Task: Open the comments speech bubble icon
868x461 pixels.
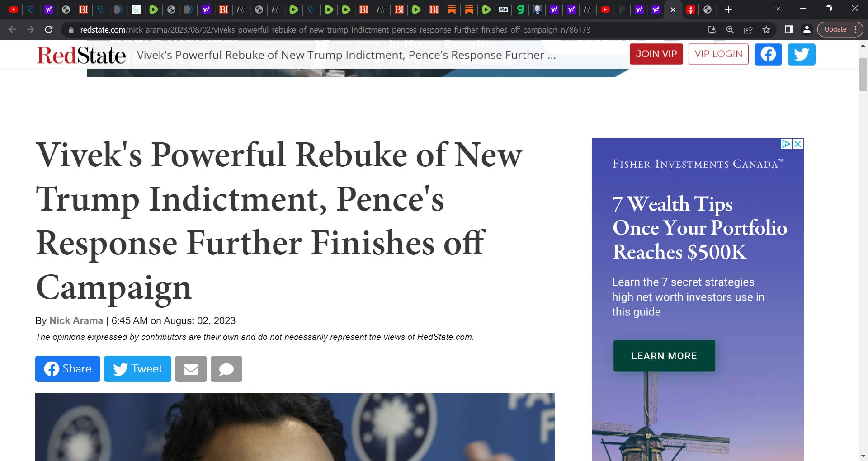Action: 226,369
